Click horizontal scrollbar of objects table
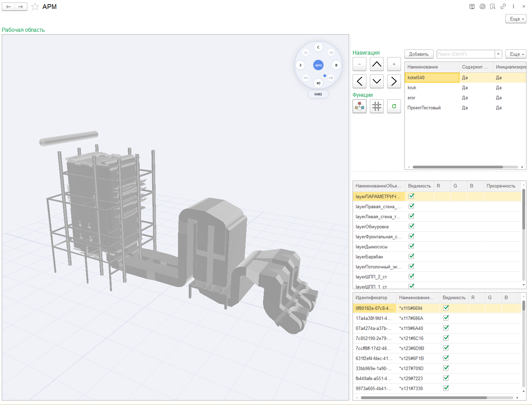The image size is (532, 405). tap(424, 398)
